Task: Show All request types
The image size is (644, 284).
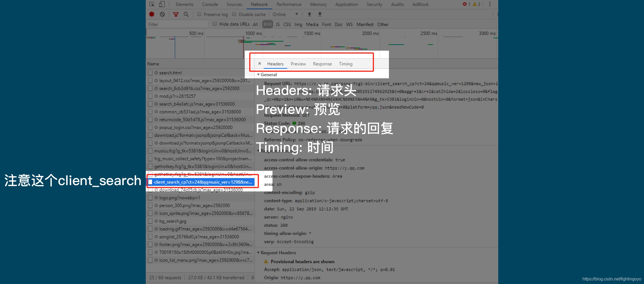Action: click(x=255, y=24)
